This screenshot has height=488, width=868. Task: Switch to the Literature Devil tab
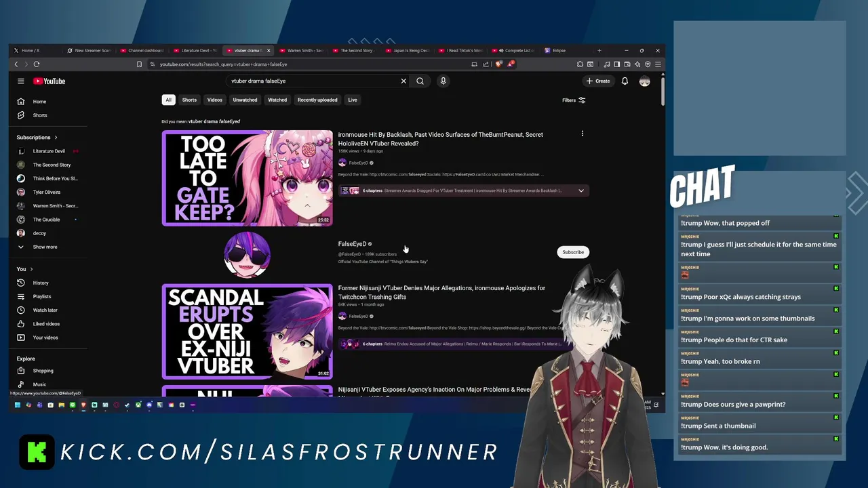click(195, 50)
